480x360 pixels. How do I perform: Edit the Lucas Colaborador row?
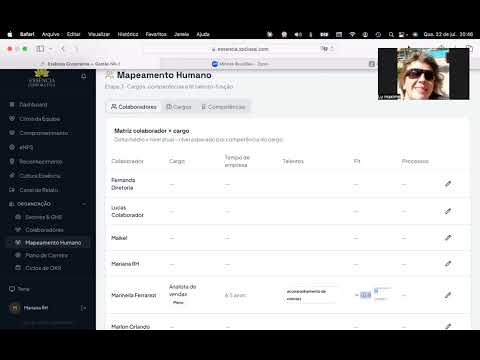[x=448, y=211]
